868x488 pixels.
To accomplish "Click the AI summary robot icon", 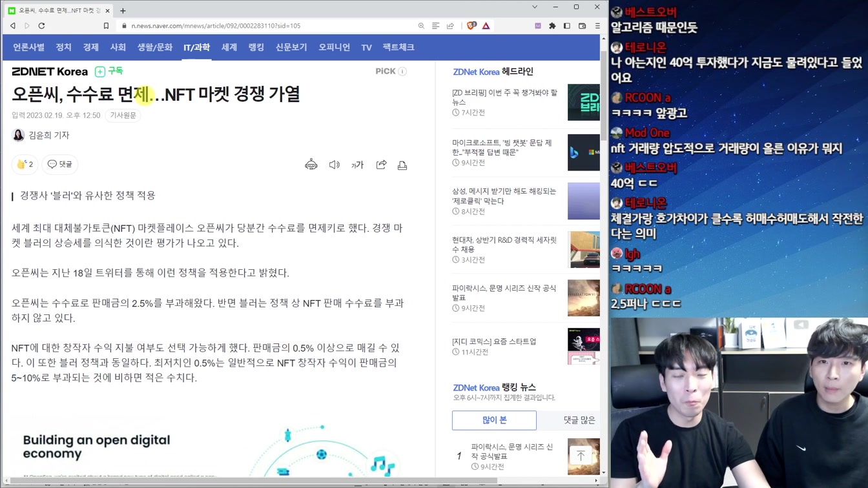I will 311,165.
